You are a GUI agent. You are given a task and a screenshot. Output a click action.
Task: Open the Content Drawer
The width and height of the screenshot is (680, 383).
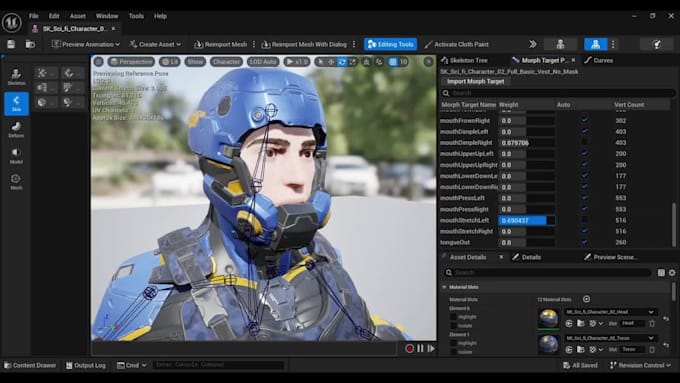click(30, 365)
